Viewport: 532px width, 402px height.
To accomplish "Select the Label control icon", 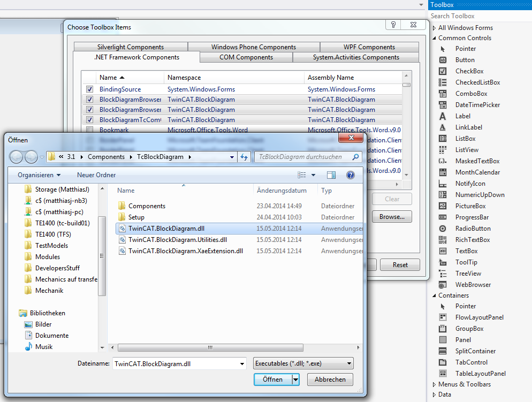I will pyautogui.click(x=443, y=116).
